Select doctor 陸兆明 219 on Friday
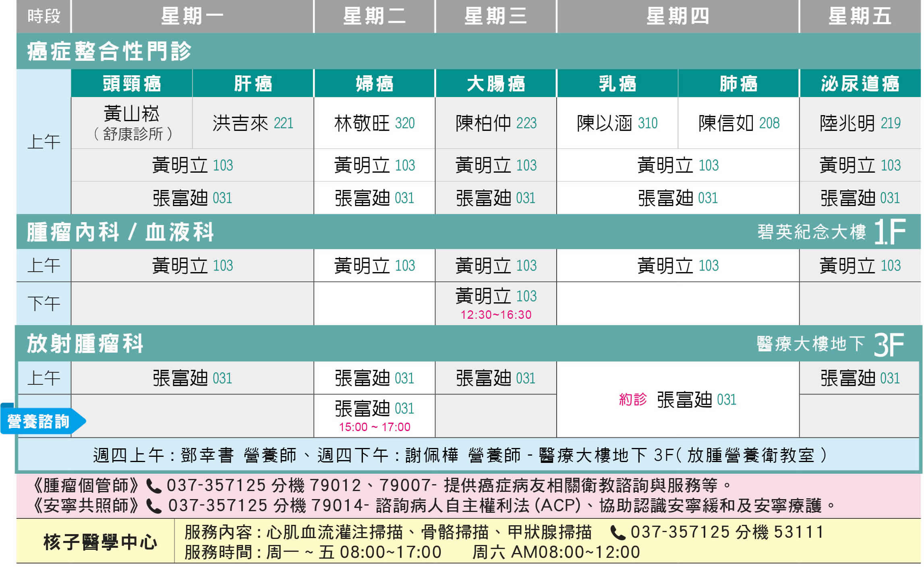This screenshot has height=582, width=924. point(860,123)
